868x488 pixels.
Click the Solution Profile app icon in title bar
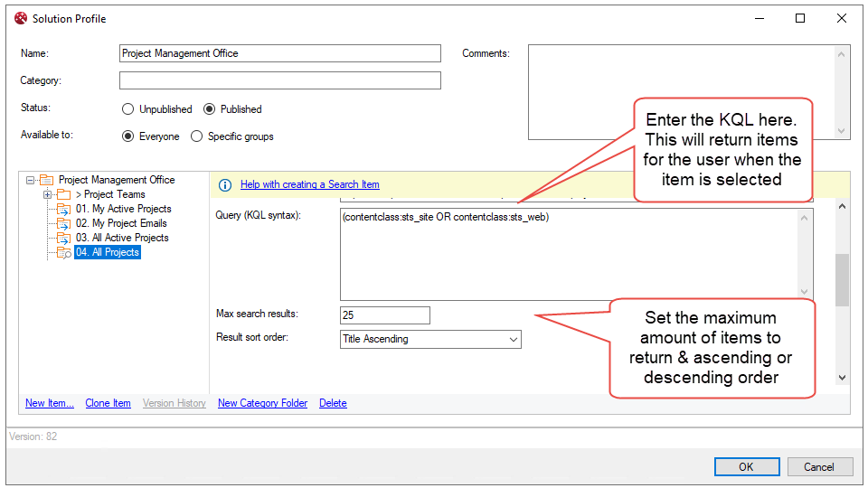pos(21,18)
